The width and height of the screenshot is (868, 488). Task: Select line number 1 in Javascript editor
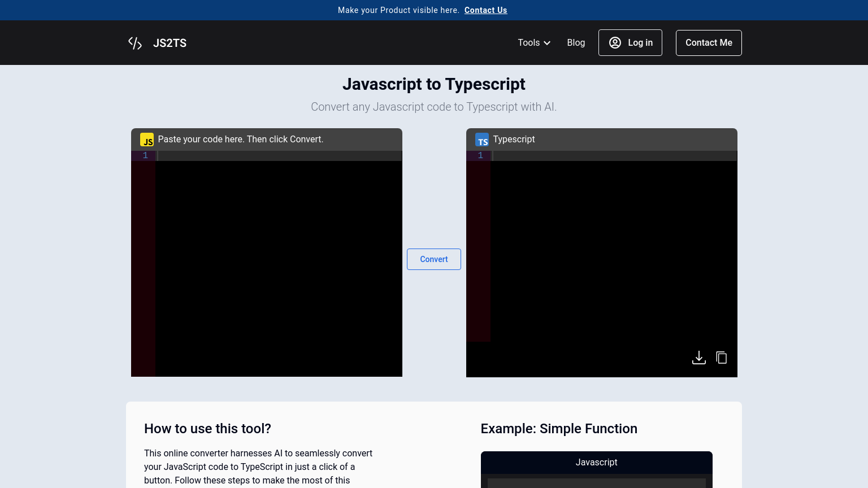click(145, 155)
